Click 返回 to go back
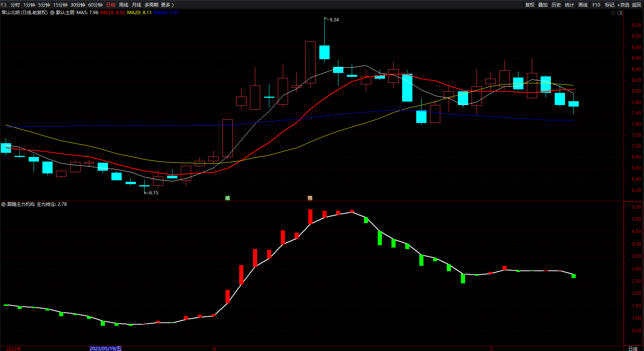The width and height of the screenshot is (644, 351). coord(636,5)
